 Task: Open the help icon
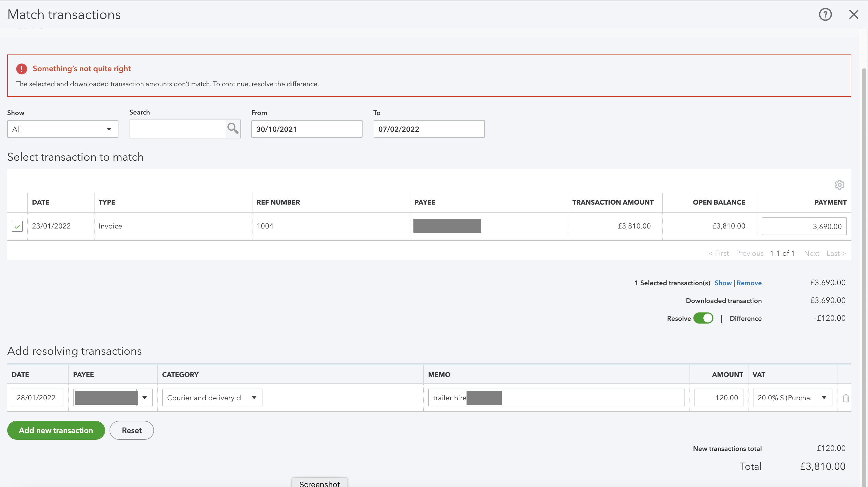[825, 14]
